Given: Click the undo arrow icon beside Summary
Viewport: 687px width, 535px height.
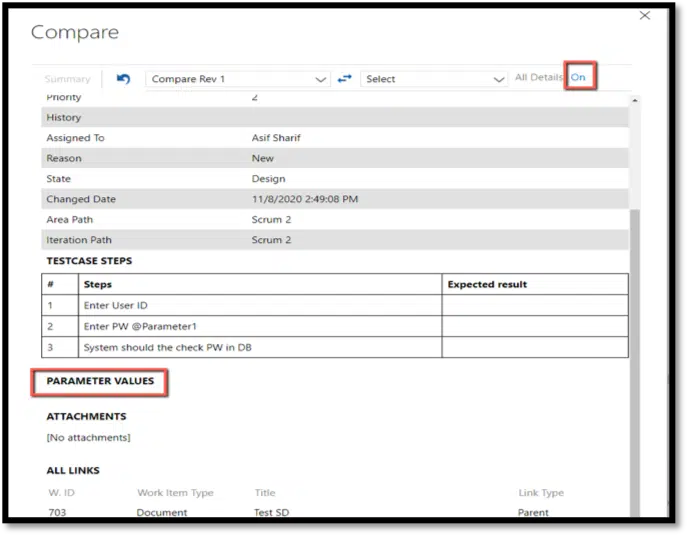Looking at the screenshot, I should (123, 78).
